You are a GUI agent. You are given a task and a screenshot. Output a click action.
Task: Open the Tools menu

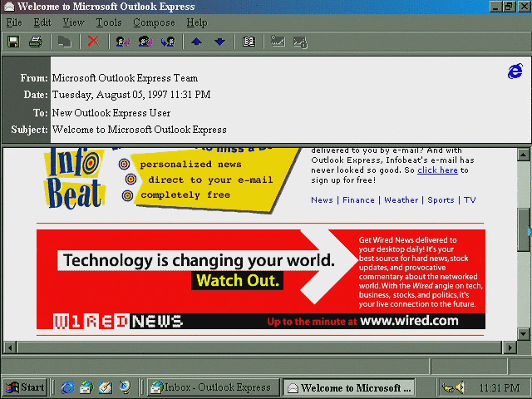point(109,22)
